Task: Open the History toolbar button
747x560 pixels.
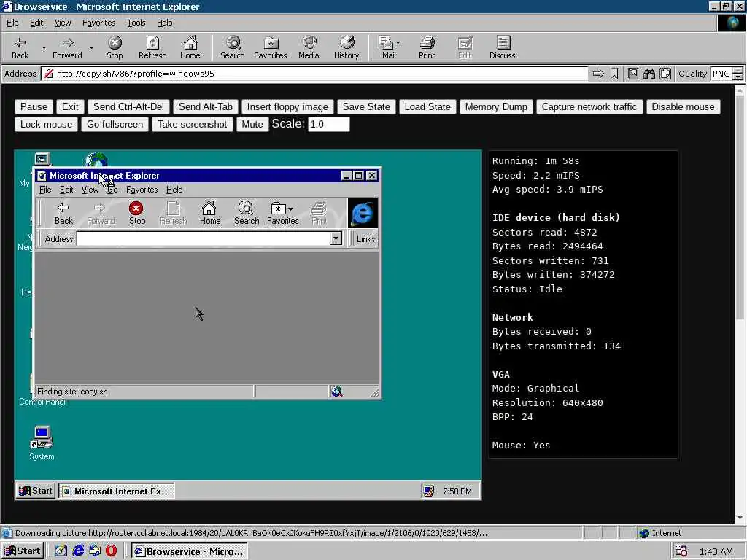Action: pyautogui.click(x=347, y=48)
